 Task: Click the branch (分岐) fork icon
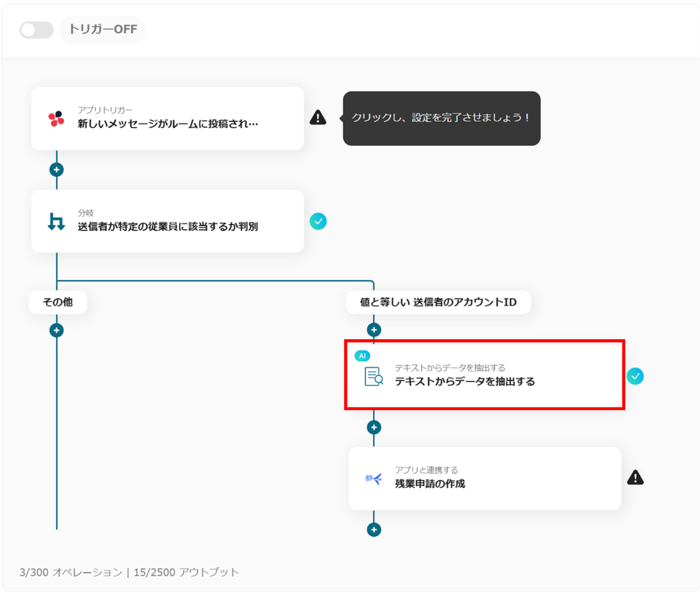tap(56, 221)
